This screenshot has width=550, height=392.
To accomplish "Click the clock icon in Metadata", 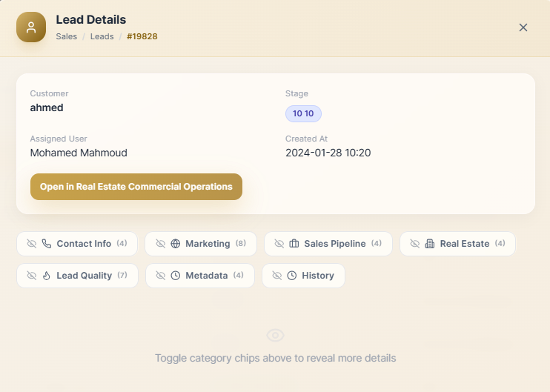I will 176,276.
